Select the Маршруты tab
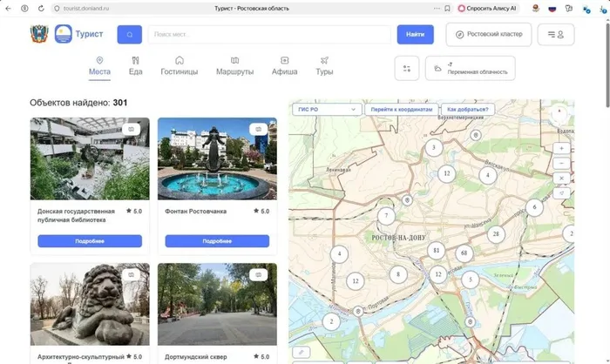610x364 pixels. tap(234, 66)
